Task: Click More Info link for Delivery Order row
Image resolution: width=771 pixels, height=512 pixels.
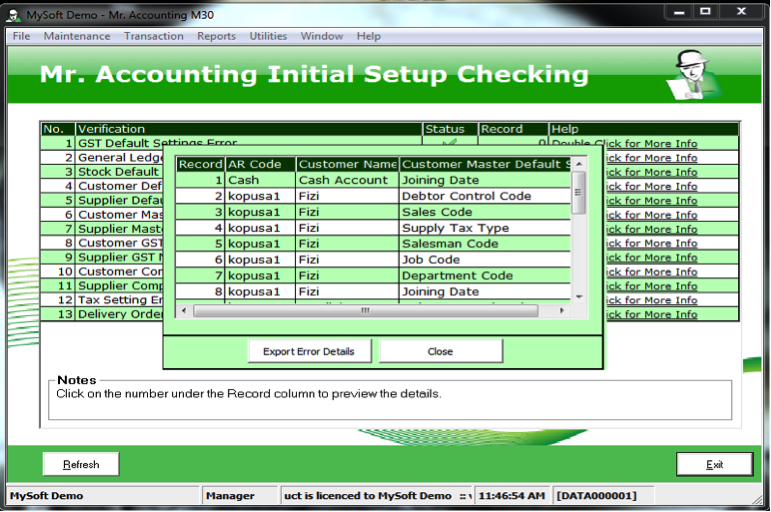Action: (x=651, y=314)
